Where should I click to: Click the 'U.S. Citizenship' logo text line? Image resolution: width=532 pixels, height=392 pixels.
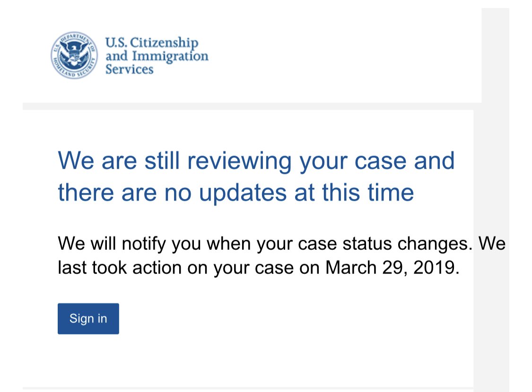point(152,43)
